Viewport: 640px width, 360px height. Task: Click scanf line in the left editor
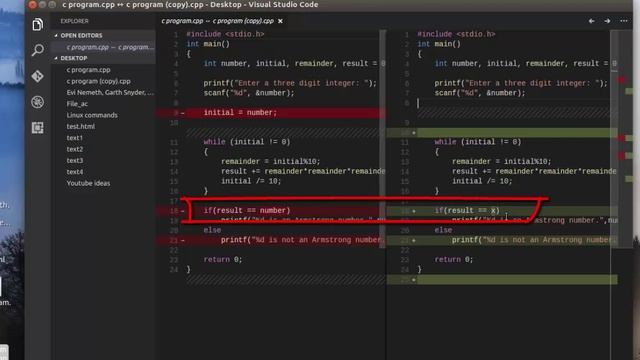coord(249,93)
